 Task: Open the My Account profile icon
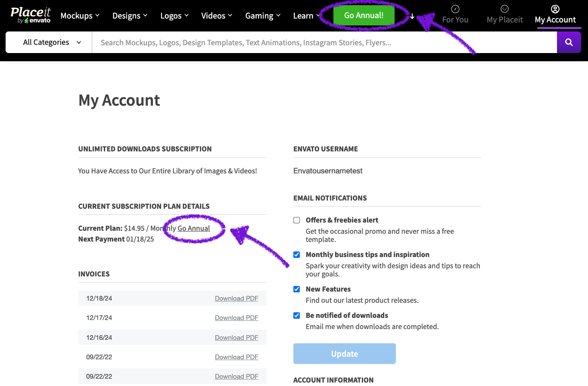coord(555,9)
